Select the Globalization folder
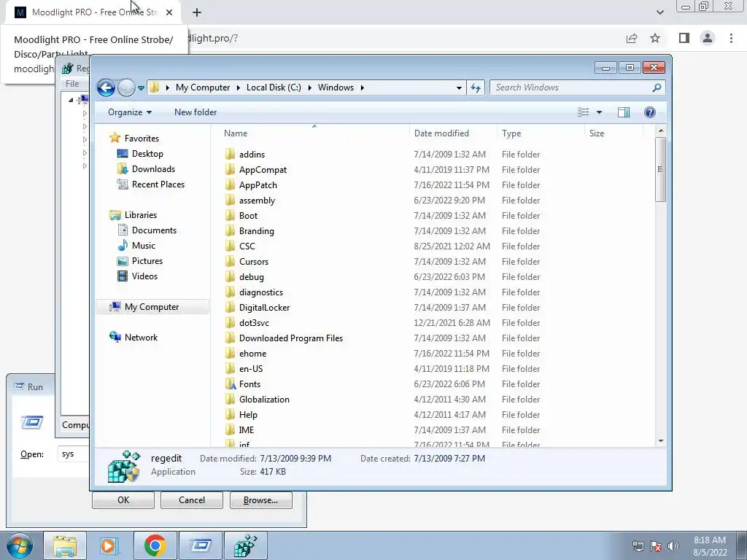 pyautogui.click(x=264, y=400)
